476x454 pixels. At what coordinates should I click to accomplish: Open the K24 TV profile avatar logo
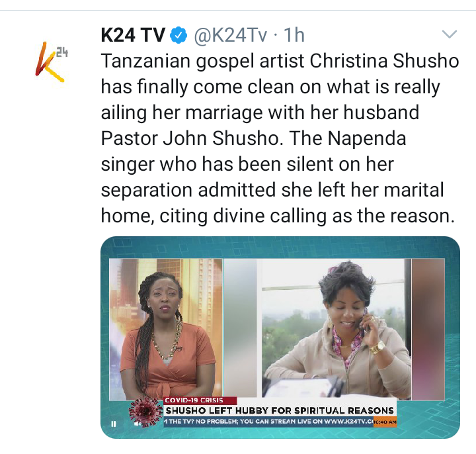(x=51, y=62)
